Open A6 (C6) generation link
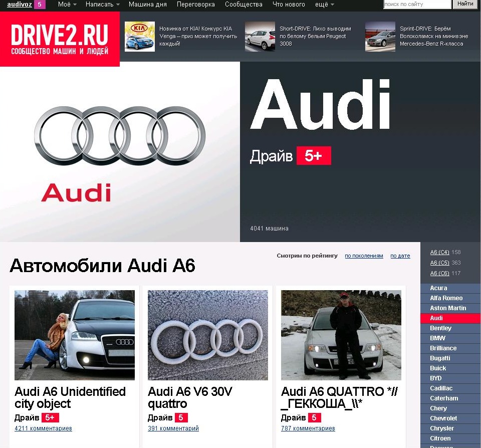Screen dimensions: 481x448 [439, 273]
